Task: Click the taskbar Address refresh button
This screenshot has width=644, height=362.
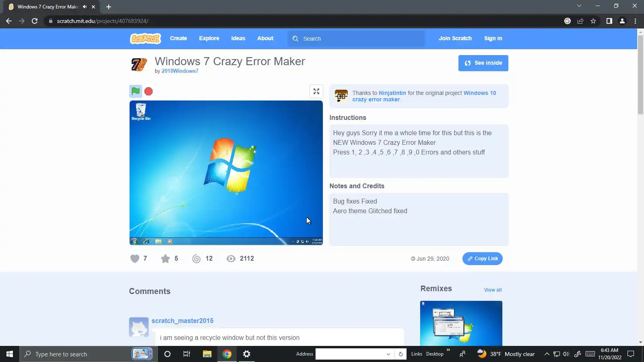Action: [x=400, y=354]
